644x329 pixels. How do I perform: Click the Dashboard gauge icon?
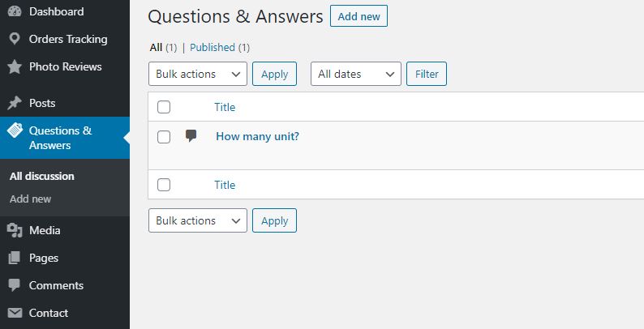[14, 11]
